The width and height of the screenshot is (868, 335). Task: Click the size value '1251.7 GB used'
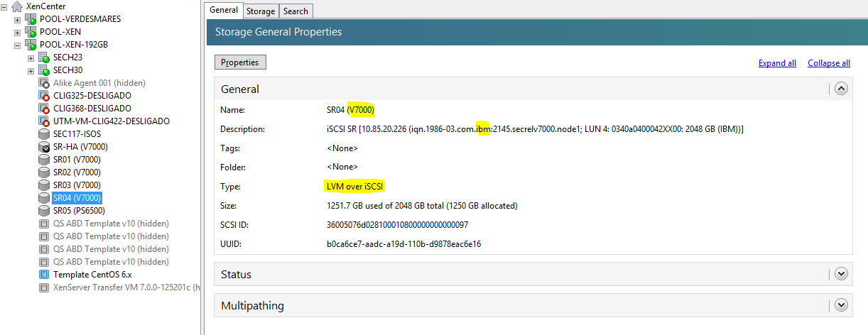(x=422, y=206)
